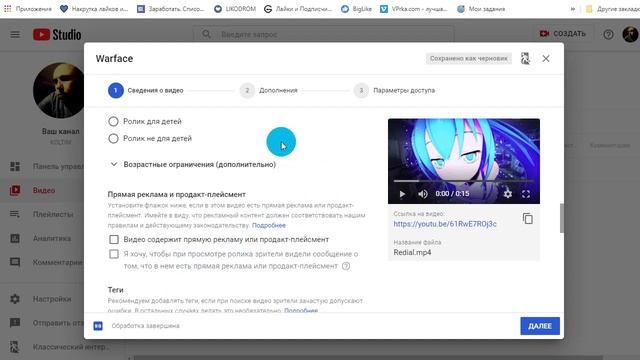Open the browser 'Приложения' apps shortcut
640x360 pixels.
28,9
